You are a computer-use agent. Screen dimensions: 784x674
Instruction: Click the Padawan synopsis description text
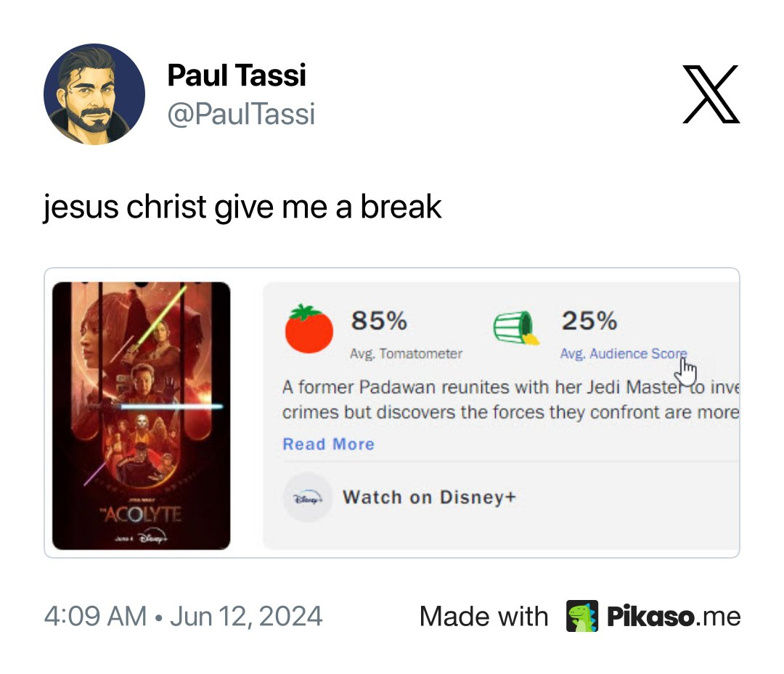click(510, 400)
